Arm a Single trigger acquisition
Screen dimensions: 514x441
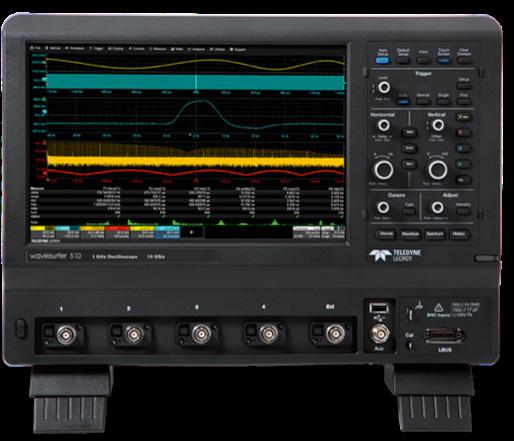coord(443,101)
